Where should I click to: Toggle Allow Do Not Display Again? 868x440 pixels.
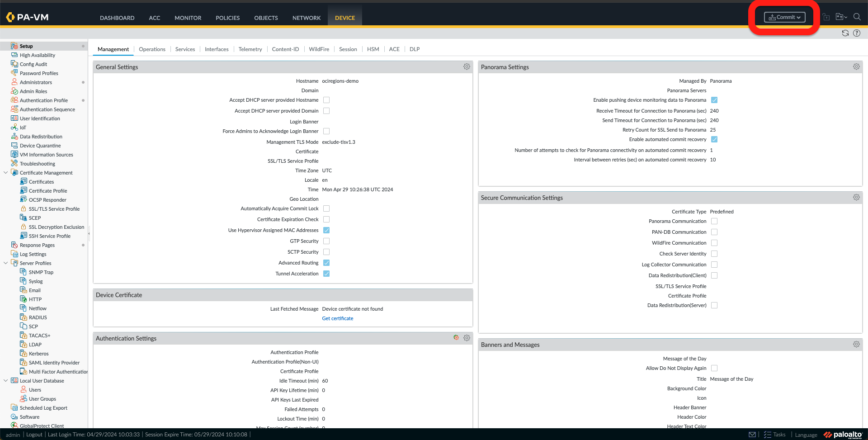(x=714, y=368)
